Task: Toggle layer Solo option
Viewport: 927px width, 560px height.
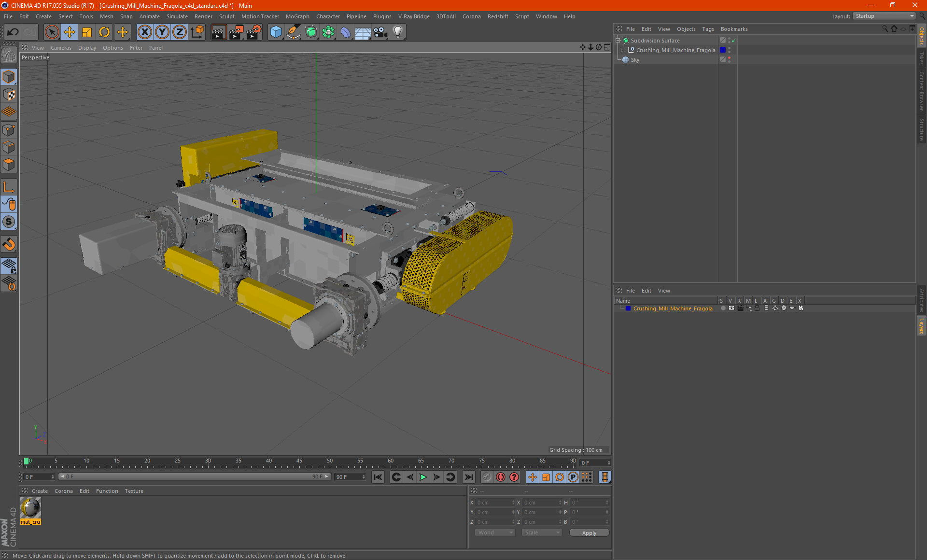Action: click(723, 308)
